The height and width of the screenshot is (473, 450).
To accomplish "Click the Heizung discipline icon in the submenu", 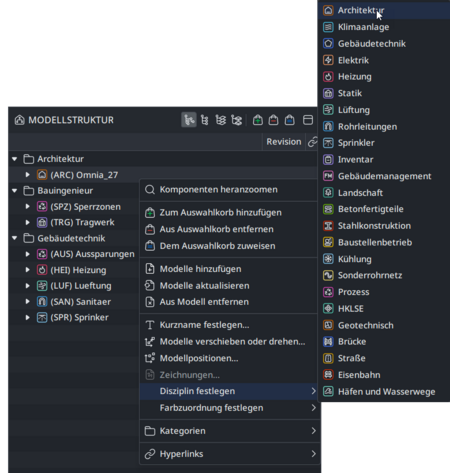I will (x=328, y=77).
